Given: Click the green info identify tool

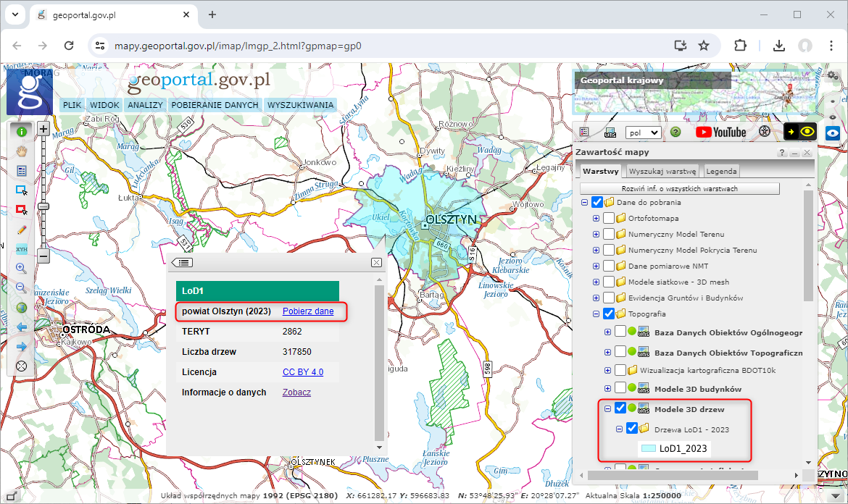Looking at the screenshot, I should pyautogui.click(x=22, y=132).
